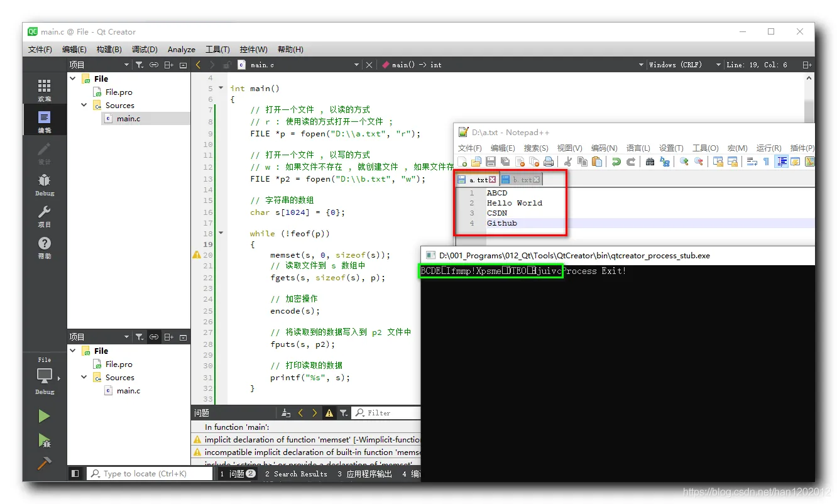837x504 pixels.
Task: Collapse Sources folder in bottom project tree
Action: (x=84, y=377)
